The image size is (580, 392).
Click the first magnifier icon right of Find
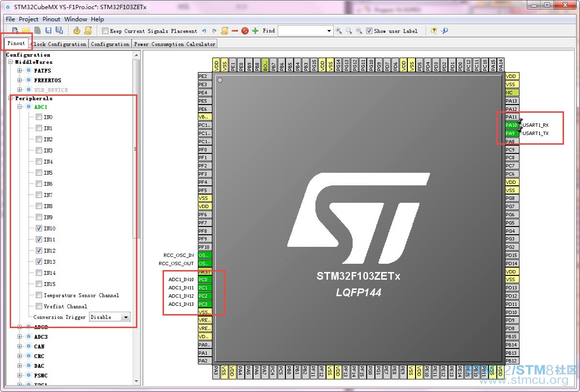[x=339, y=31]
